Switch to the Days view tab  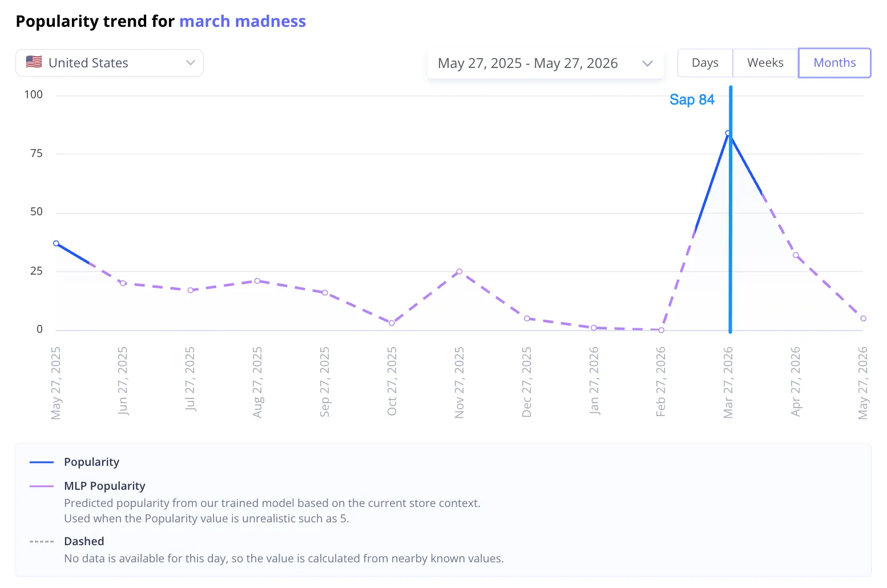click(x=705, y=63)
